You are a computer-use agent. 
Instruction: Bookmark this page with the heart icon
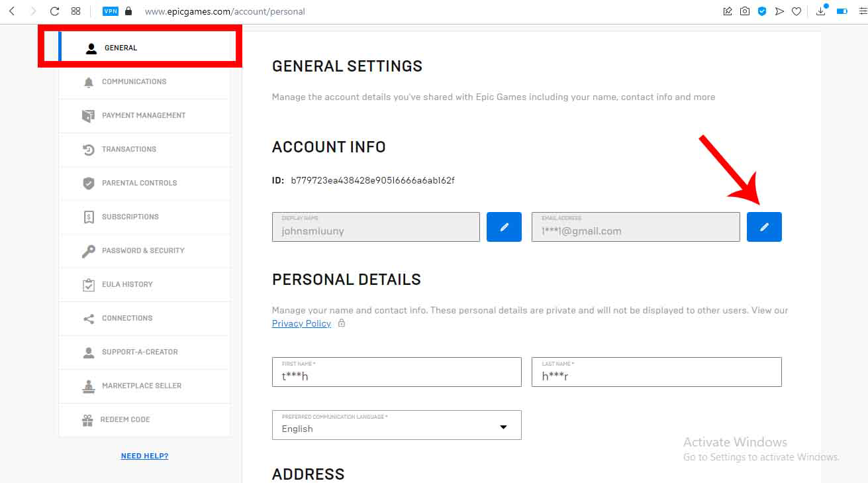tap(796, 11)
